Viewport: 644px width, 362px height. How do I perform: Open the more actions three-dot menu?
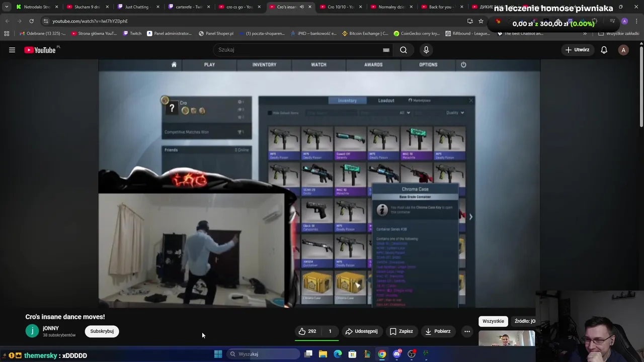[x=467, y=331]
